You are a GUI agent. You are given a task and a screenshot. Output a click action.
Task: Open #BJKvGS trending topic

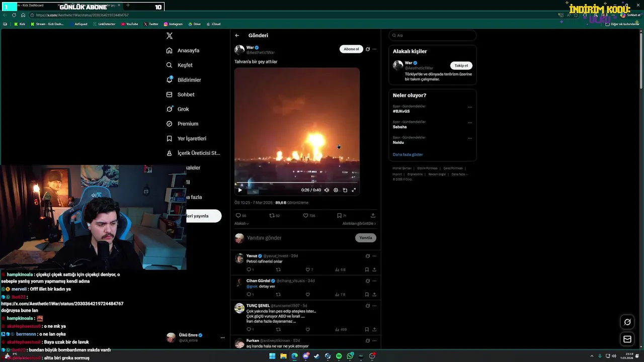click(x=401, y=112)
